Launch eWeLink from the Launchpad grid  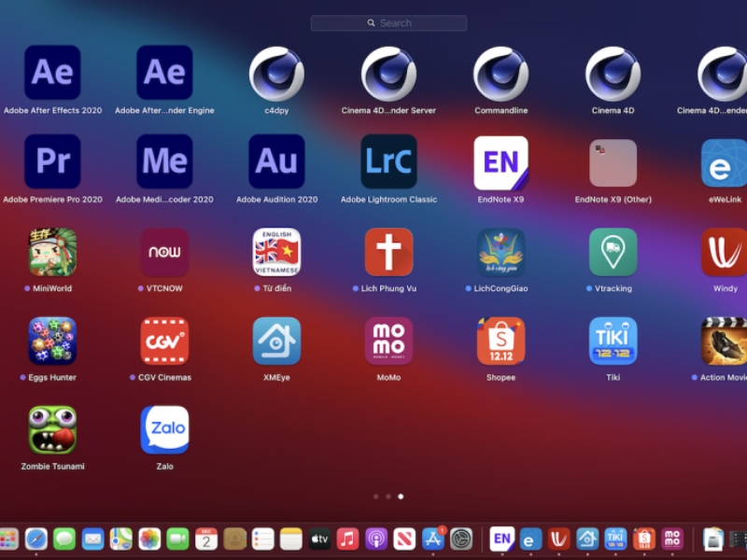point(725,162)
